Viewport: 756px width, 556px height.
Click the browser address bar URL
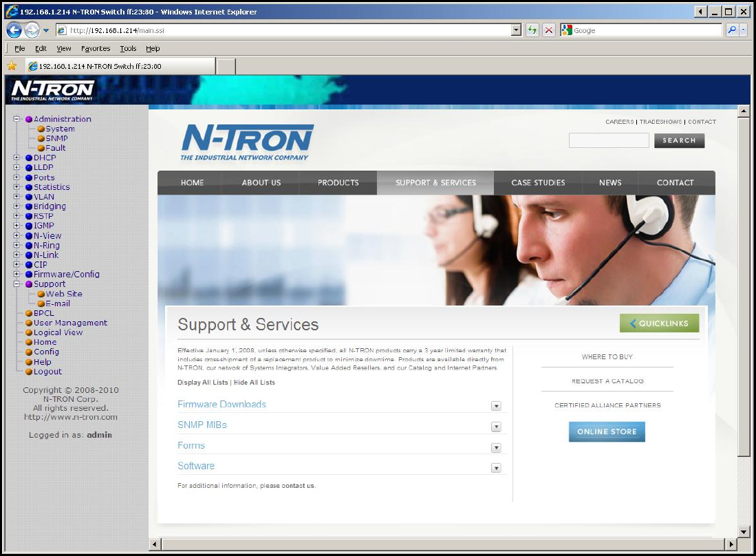[x=117, y=30]
